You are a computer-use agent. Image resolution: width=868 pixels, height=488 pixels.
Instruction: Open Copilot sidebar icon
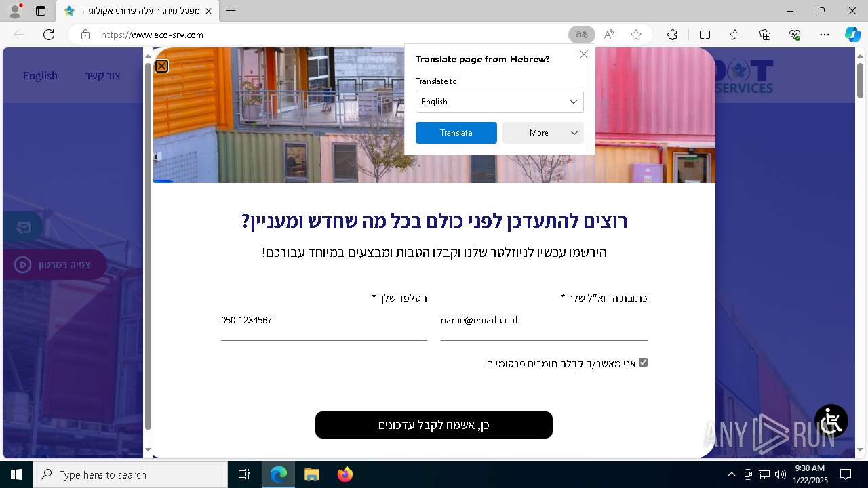click(853, 35)
